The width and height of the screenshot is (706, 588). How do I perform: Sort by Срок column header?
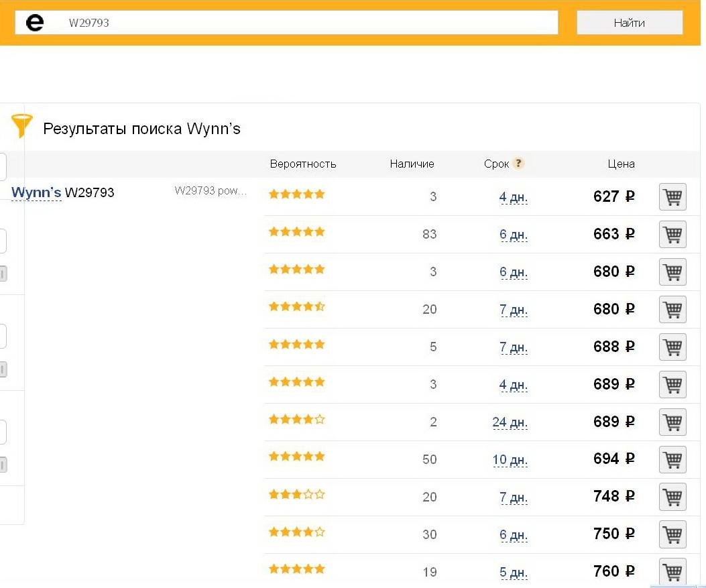point(496,164)
